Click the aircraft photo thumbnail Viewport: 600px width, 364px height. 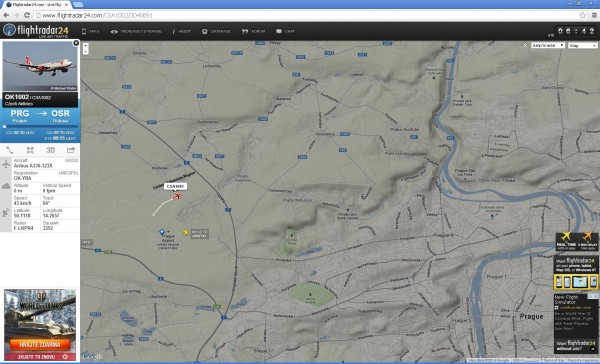[40, 66]
